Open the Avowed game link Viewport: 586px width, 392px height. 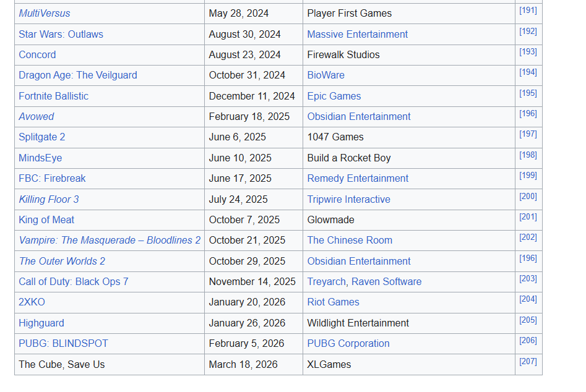[x=37, y=117]
